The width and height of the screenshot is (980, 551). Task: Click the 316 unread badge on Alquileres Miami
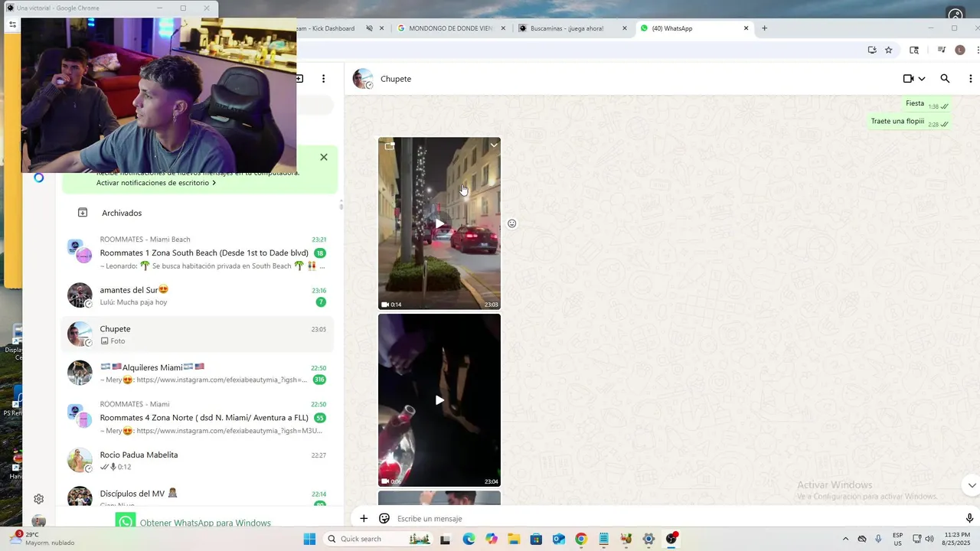319,380
